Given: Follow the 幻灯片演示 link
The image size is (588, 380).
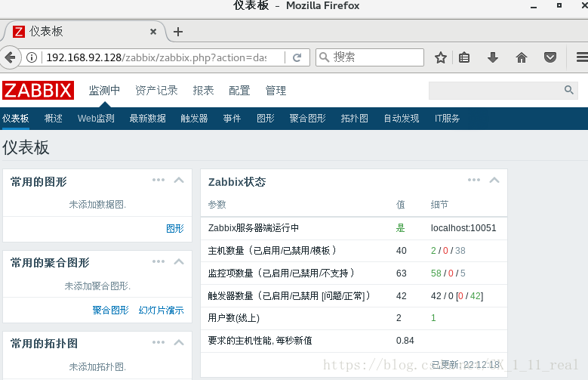Looking at the screenshot, I should 161,310.
